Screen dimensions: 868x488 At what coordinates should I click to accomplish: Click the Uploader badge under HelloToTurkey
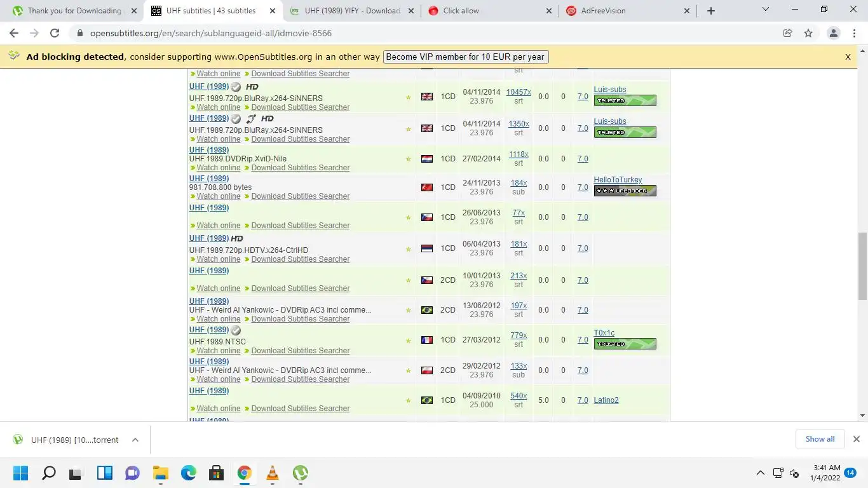pos(625,191)
